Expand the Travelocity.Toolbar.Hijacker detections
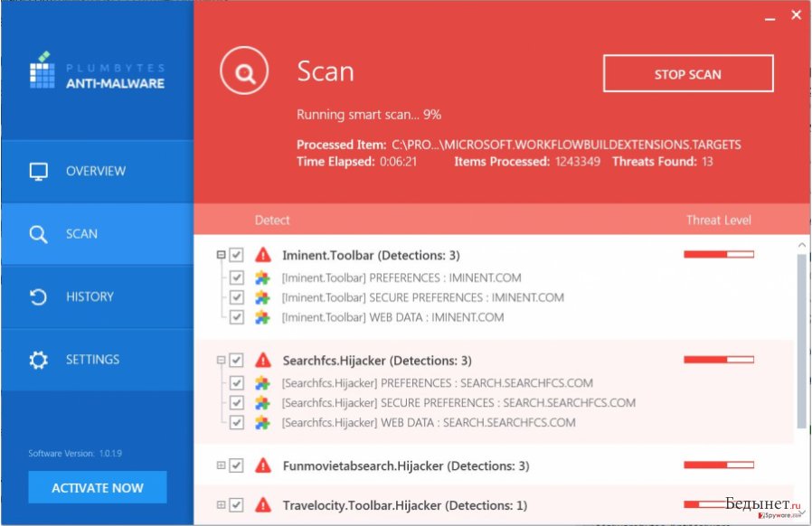Image resolution: width=812 pixels, height=526 pixels. tap(222, 504)
